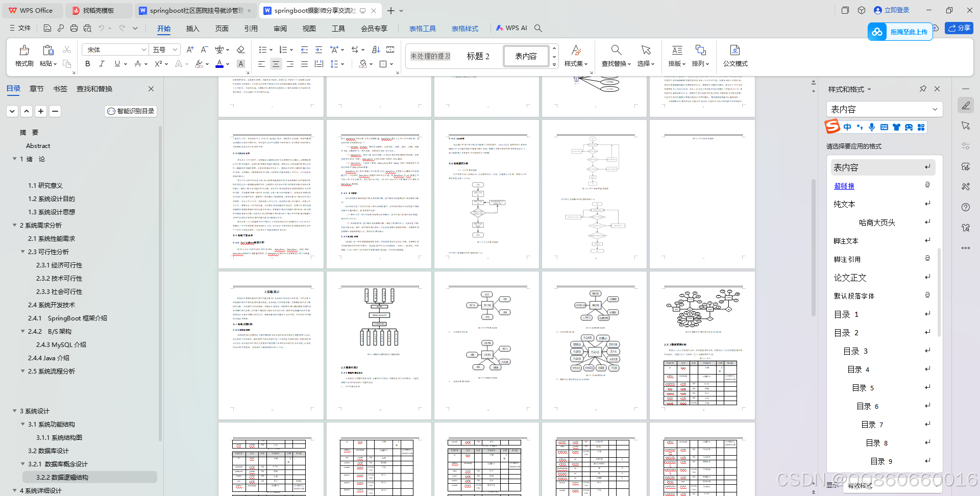The image size is (980, 496).
Task: Switch to the 书签 navigation tab
Action: [x=60, y=89]
